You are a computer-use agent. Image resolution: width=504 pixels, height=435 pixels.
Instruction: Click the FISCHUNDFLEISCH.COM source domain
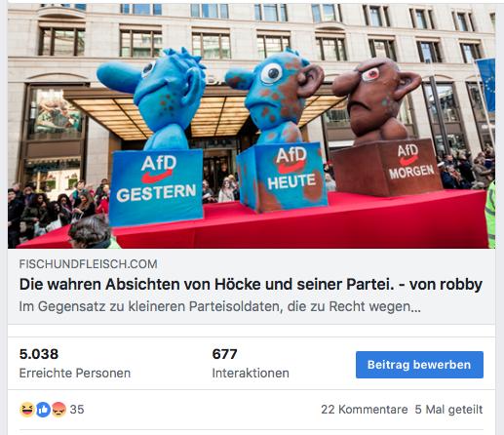tap(88, 264)
